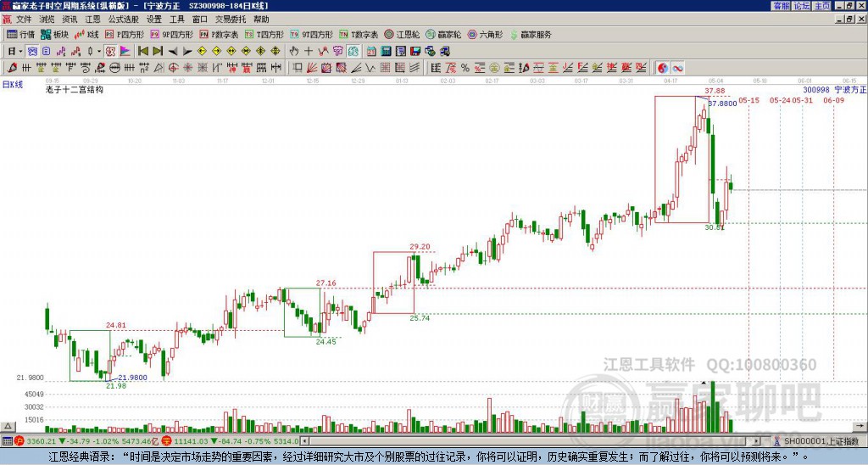Select the hand pan tool
868x465 pixels.
pyautogui.click(x=294, y=52)
